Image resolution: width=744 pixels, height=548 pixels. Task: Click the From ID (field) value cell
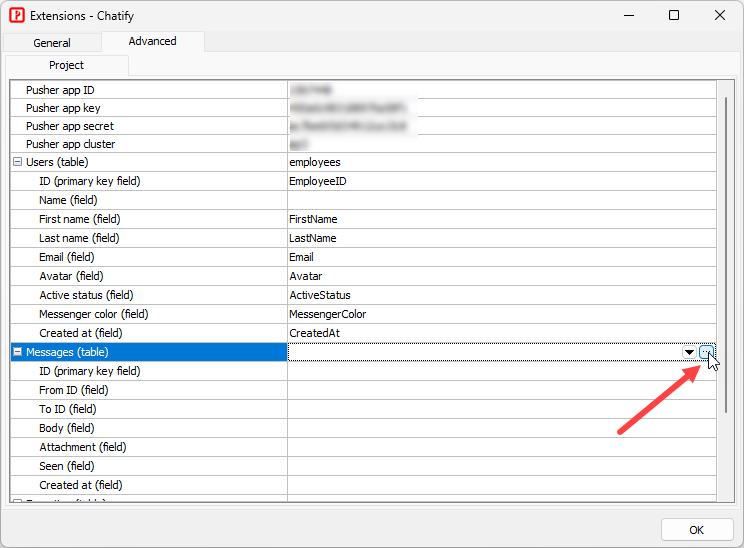[x=502, y=390]
